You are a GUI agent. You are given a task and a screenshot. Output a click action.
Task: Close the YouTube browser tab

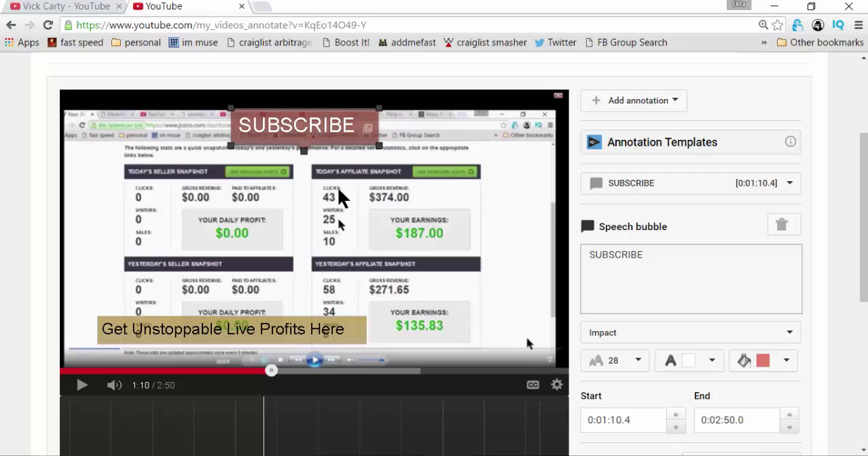(242, 6)
